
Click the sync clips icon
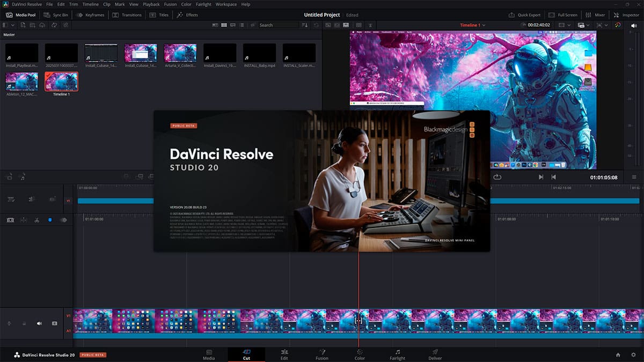tap(54, 25)
